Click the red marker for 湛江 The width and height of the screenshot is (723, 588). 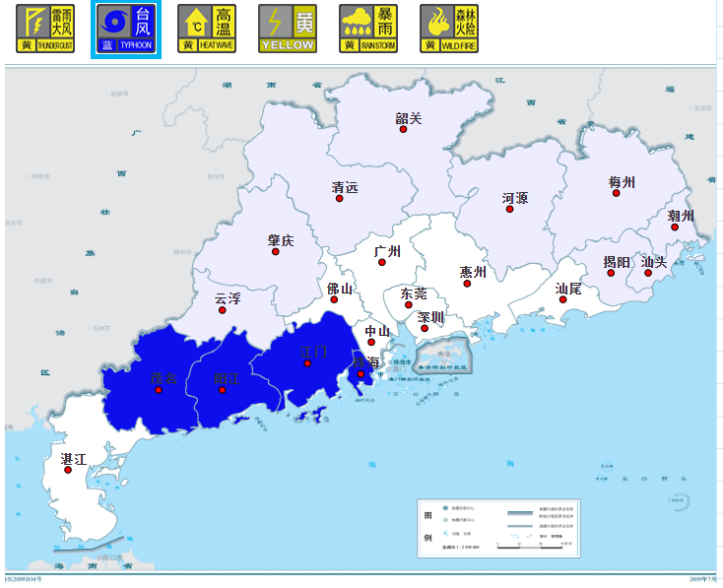tap(68, 470)
